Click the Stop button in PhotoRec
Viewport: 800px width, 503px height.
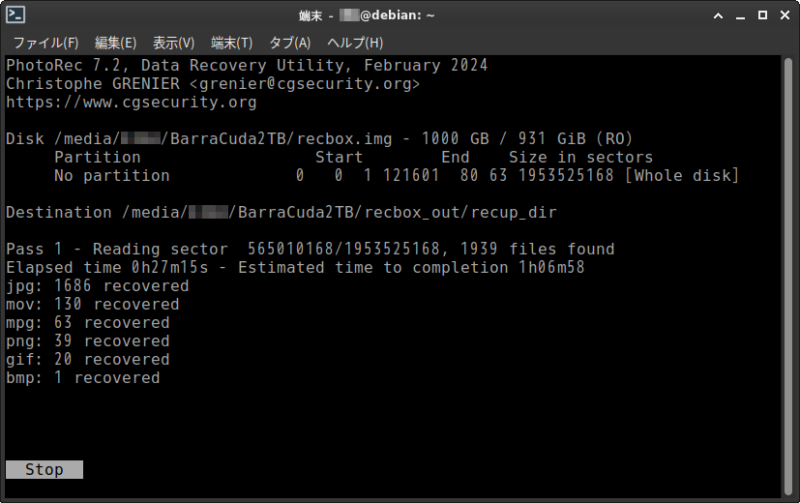click(44, 469)
